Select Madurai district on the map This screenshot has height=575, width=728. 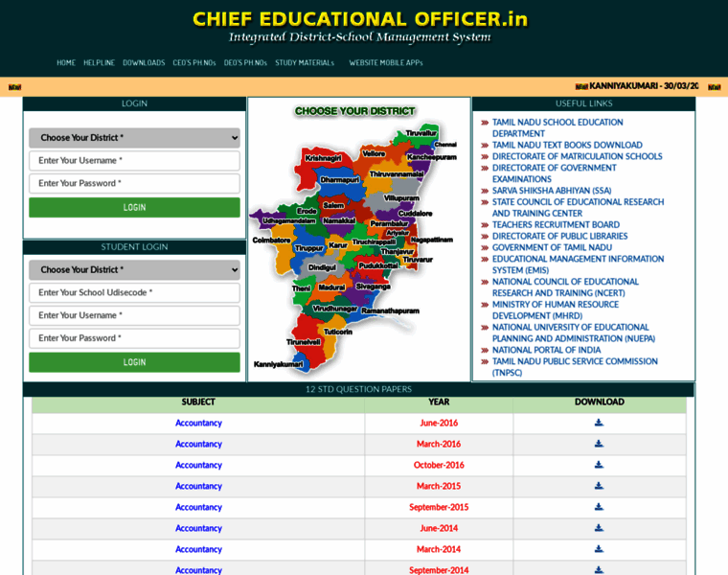pos(331,287)
